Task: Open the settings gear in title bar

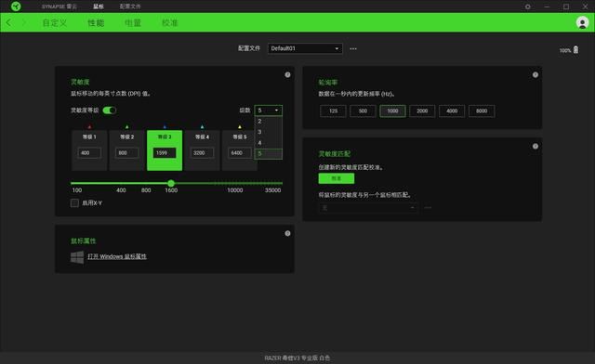Action: [527, 6]
